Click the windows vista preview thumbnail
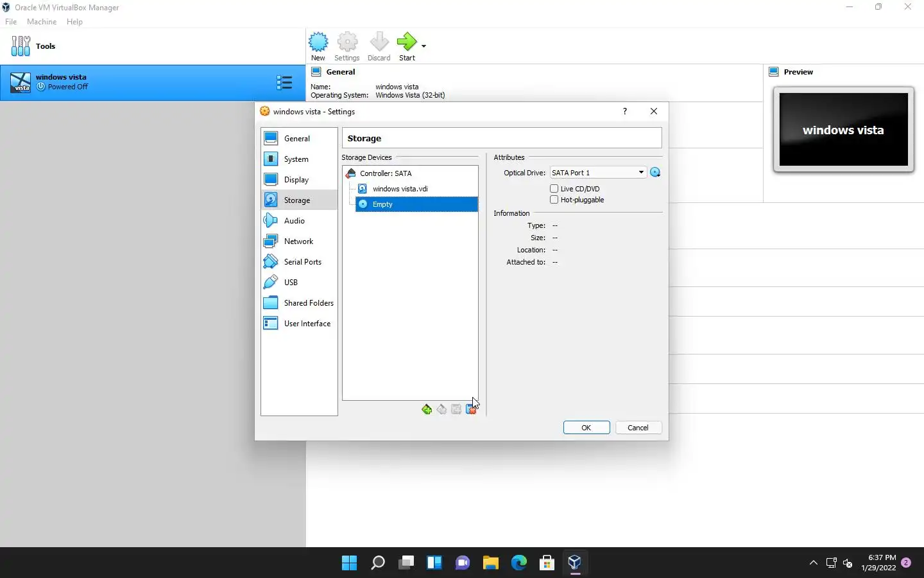Screen dimensions: 924x578 click(843, 130)
